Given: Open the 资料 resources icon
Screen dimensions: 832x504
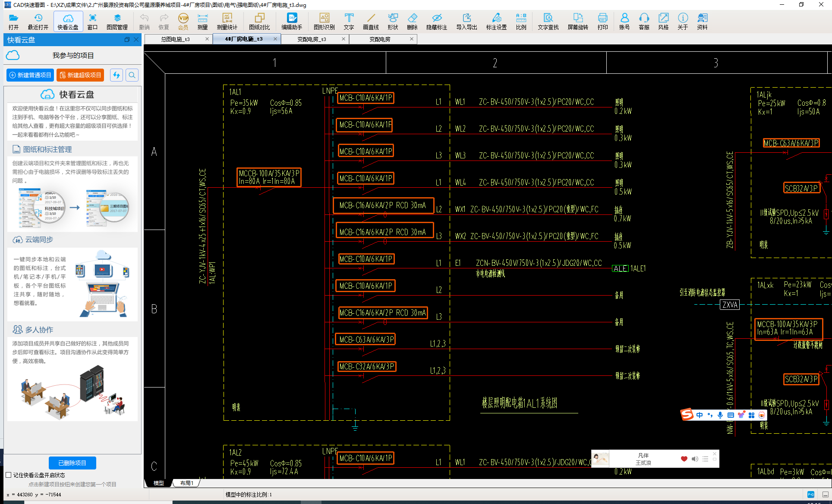Looking at the screenshot, I should (x=702, y=21).
